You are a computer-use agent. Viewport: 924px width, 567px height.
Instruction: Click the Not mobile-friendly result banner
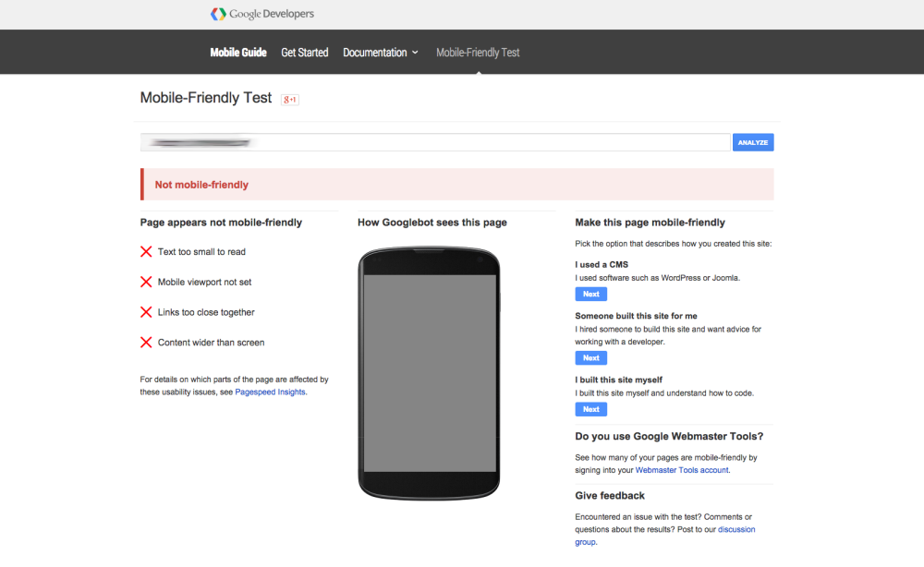tap(456, 185)
